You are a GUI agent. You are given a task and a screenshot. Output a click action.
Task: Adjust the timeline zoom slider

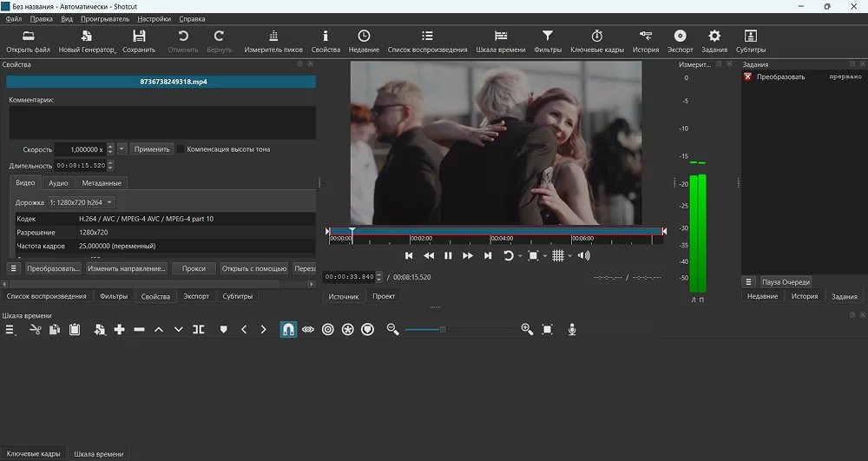coord(443,330)
